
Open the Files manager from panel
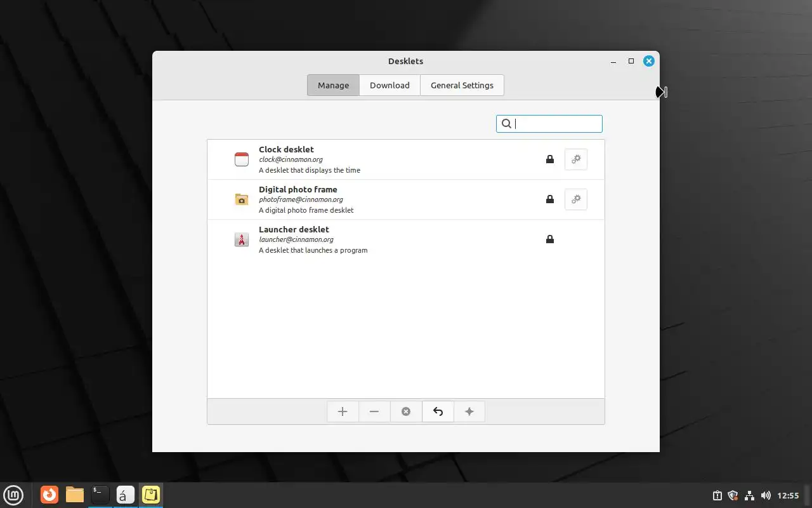[75, 495]
